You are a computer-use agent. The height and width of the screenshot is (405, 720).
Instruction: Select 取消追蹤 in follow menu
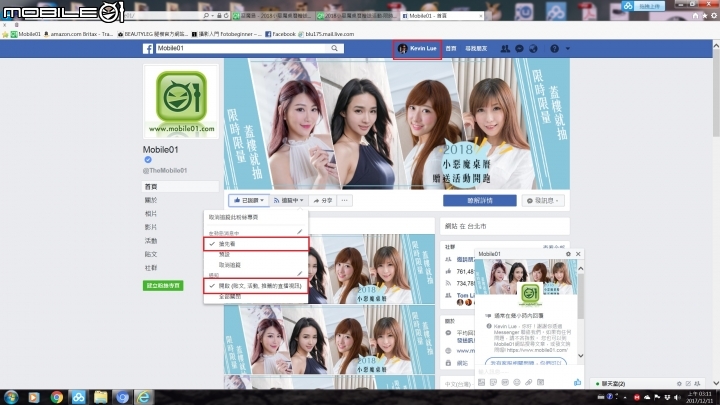pos(230,265)
